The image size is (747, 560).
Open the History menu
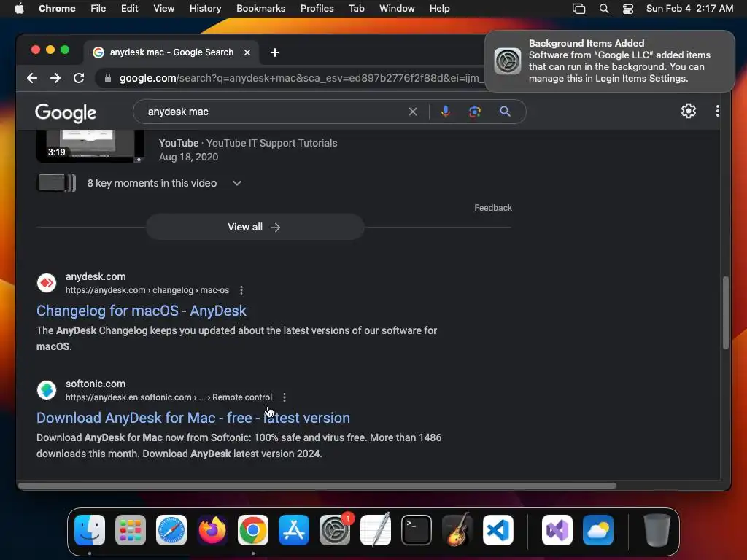205,9
